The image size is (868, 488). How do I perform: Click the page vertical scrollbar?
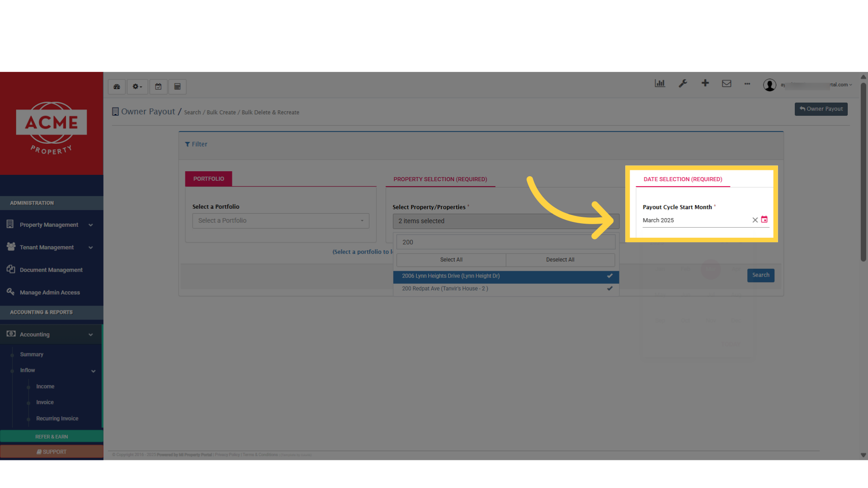point(863,172)
